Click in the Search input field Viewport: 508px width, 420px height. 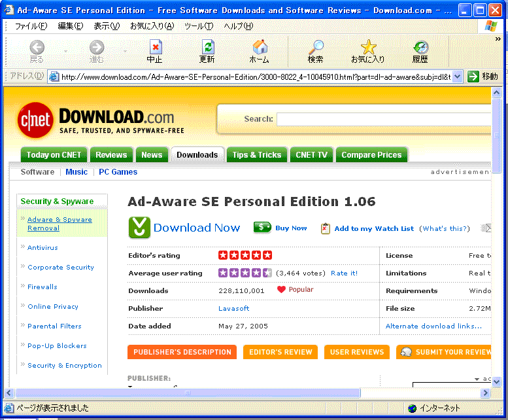(x=384, y=119)
